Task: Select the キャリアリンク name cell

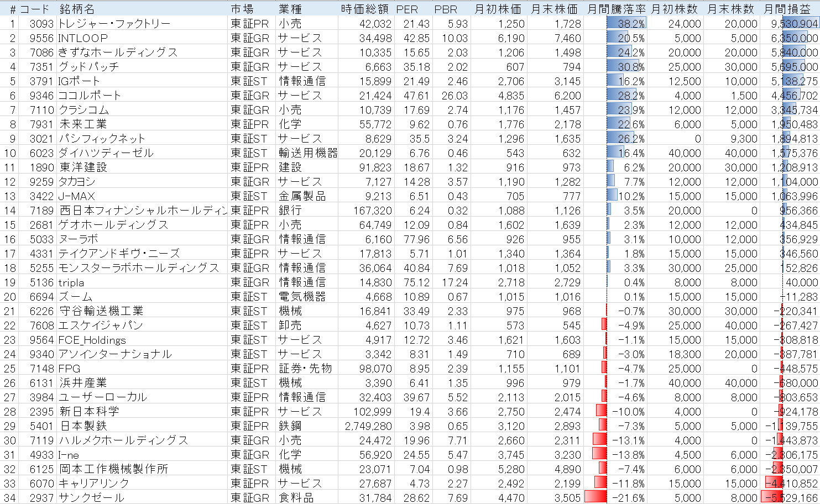Action: pyautogui.click(x=142, y=484)
